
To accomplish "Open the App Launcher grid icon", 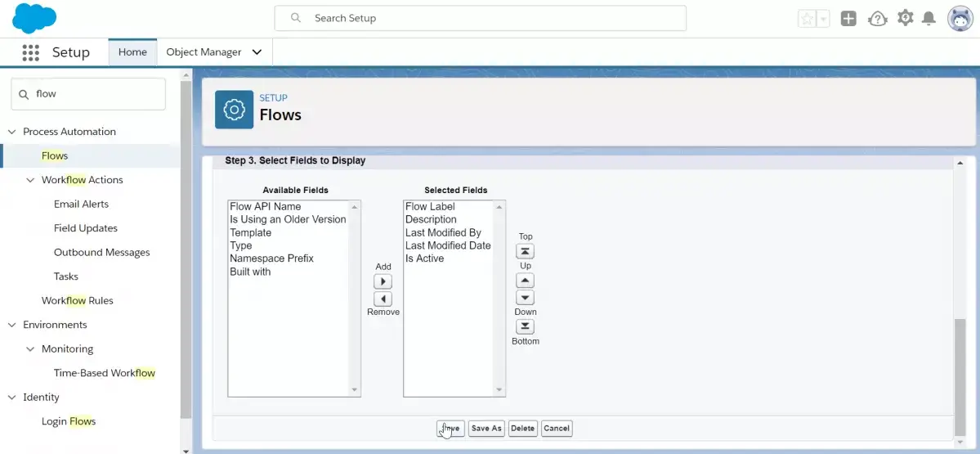I will pos(30,52).
